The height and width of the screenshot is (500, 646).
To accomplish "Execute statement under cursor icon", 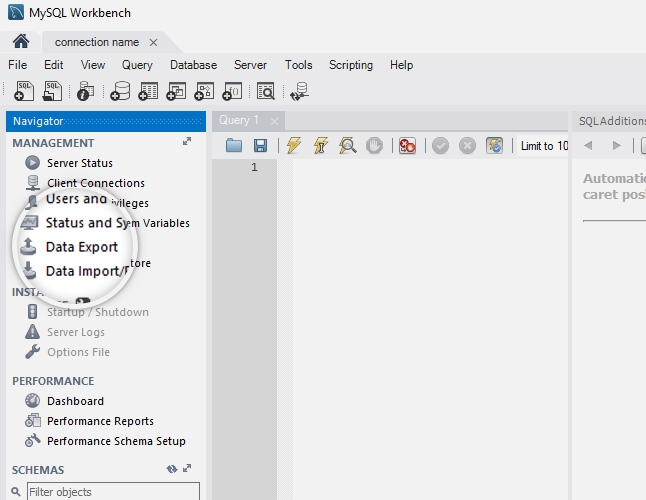I will [321, 145].
